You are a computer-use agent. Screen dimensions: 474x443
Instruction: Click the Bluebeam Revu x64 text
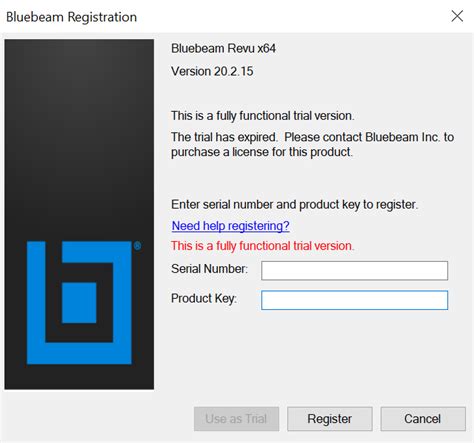pos(223,49)
